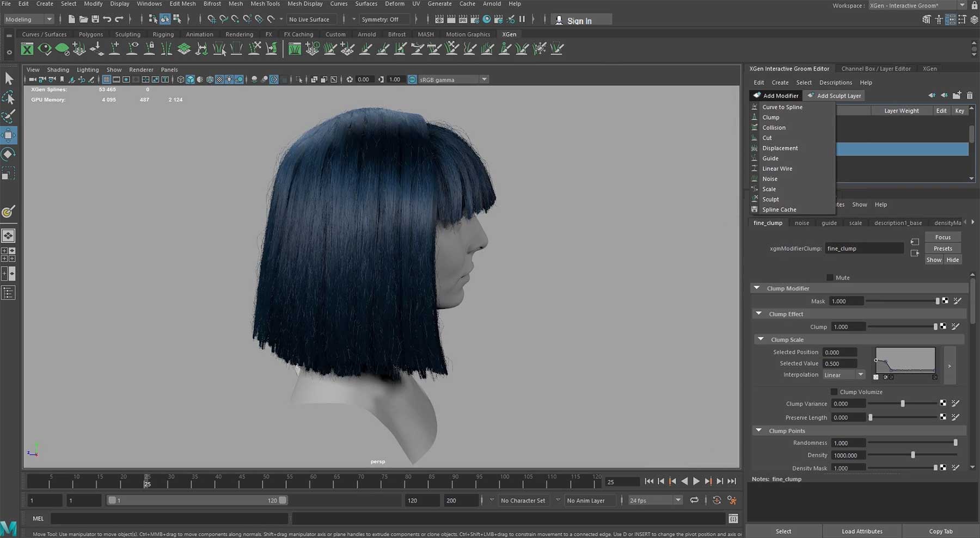980x538 pixels.
Task: Enable the Mute checkbox
Action: coord(830,277)
